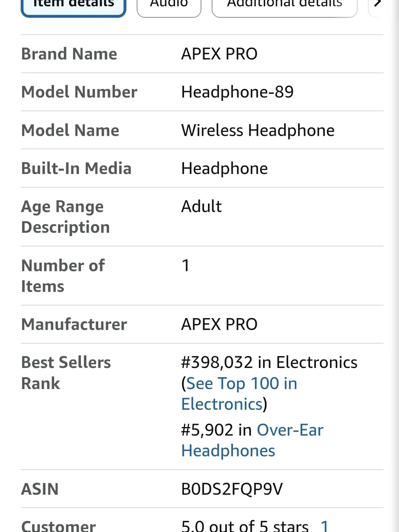
Task: Click the Age Range Description label
Action: click(65, 217)
